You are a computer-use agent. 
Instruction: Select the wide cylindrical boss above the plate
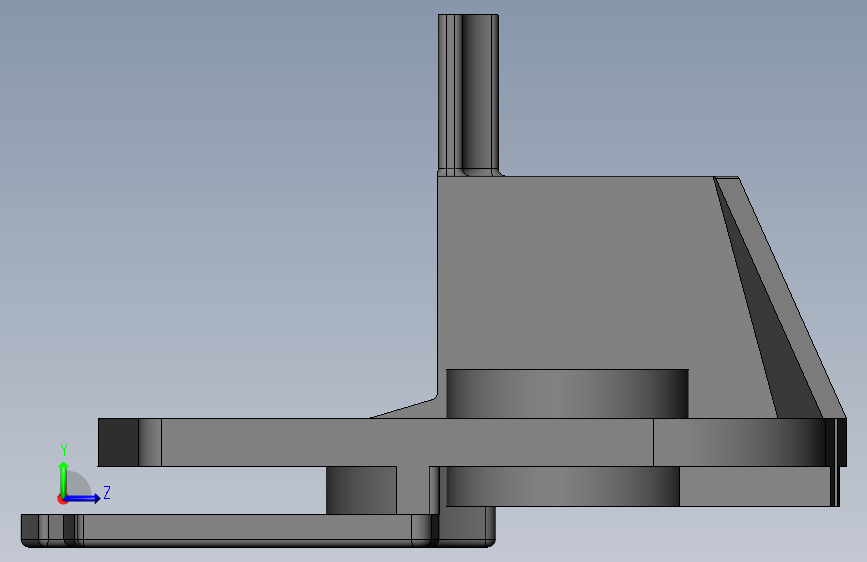tap(567, 394)
